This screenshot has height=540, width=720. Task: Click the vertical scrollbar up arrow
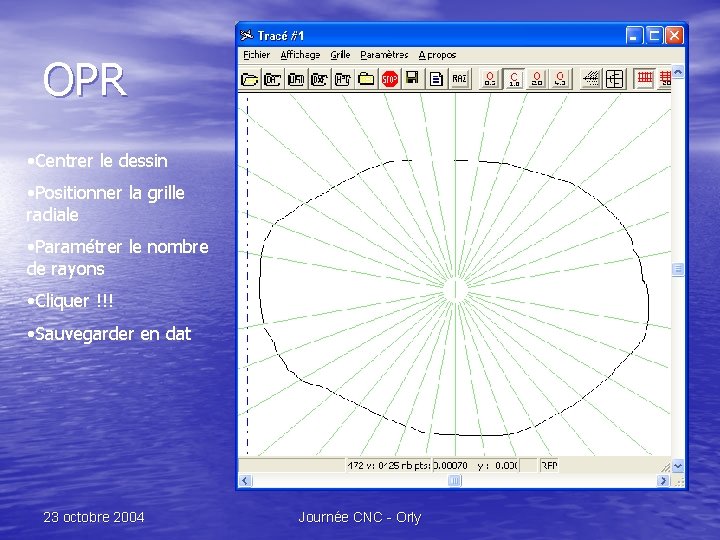pos(678,72)
